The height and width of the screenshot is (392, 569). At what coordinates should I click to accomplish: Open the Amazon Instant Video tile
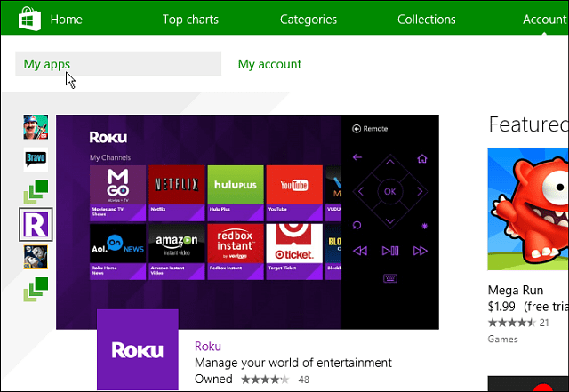click(x=177, y=252)
